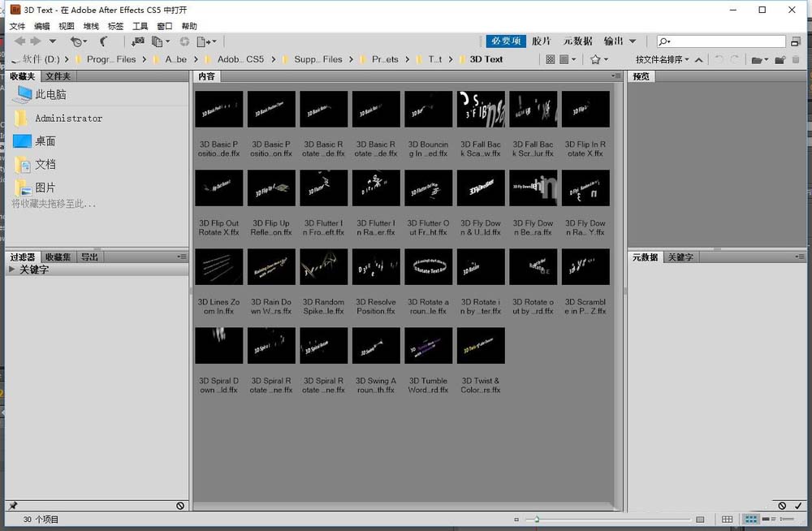Click the Pr...ets breadcrumb

point(385,59)
